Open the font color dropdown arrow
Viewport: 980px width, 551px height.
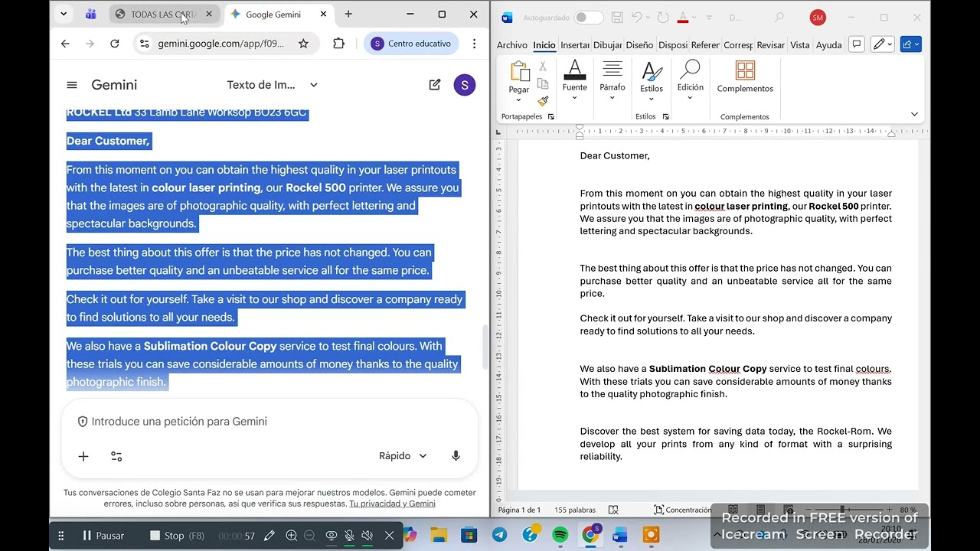[697, 18]
